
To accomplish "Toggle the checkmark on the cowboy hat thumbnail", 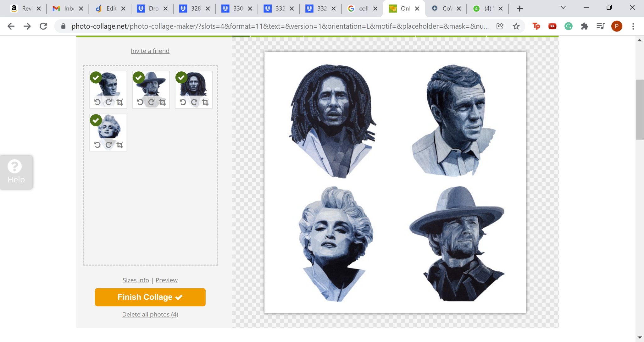I will click(139, 77).
